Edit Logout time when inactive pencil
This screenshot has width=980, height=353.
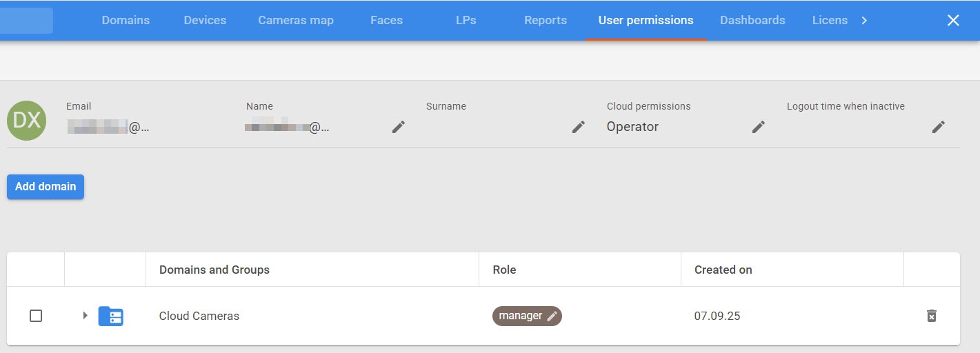pos(939,127)
